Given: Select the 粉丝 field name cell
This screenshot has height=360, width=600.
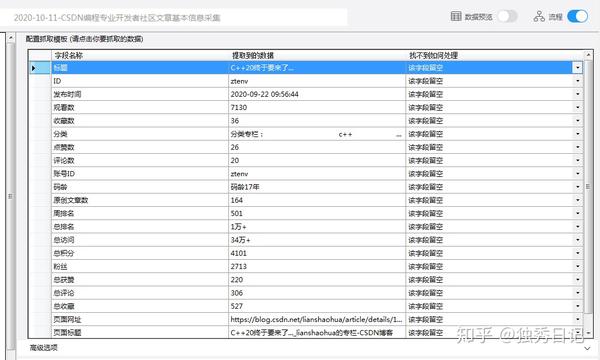Looking at the screenshot, I should coord(140,266).
